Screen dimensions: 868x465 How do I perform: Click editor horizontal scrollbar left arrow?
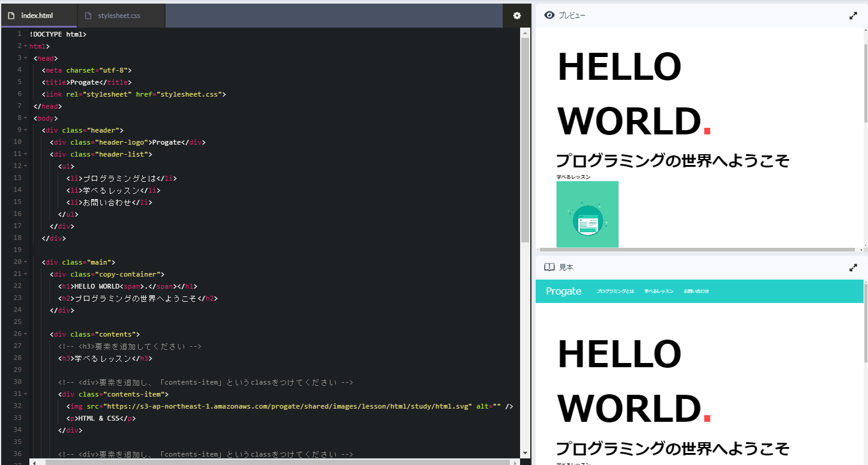tap(35, 462)
